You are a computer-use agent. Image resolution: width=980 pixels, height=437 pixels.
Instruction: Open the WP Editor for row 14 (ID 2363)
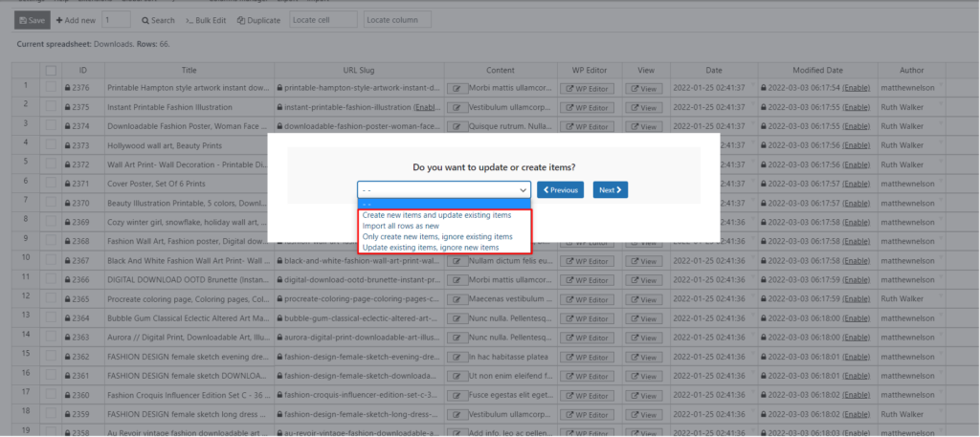click(588, 338)
